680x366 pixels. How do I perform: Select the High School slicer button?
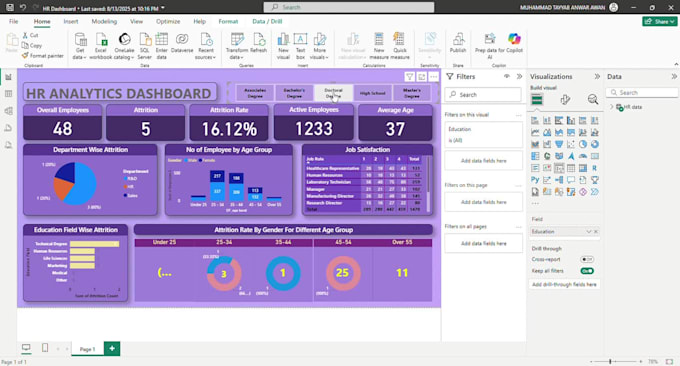(x=373, y=93)
